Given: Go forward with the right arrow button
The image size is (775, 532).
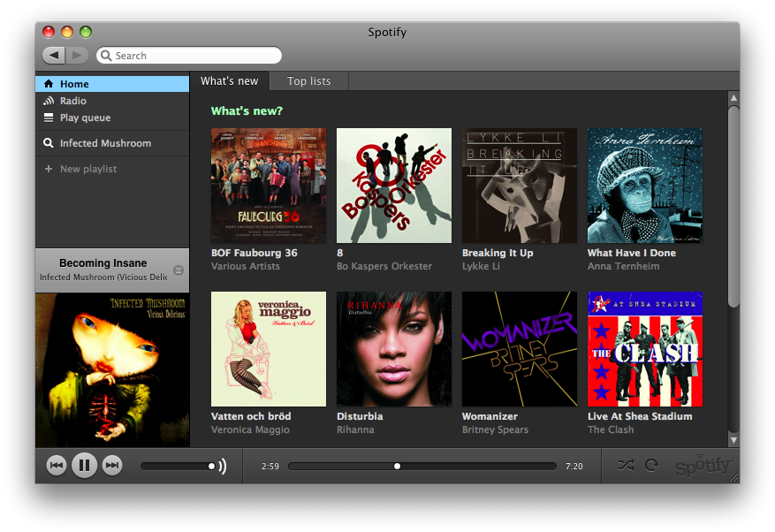Looking at the screenshot, I should [77, 56].
